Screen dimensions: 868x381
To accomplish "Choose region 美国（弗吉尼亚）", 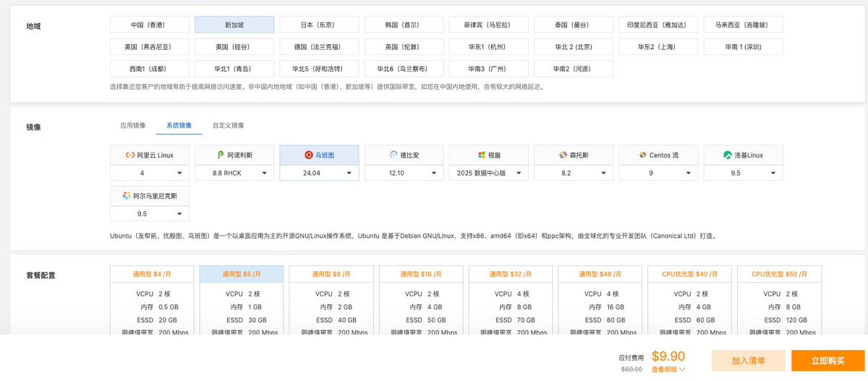I will coord(150,47).
